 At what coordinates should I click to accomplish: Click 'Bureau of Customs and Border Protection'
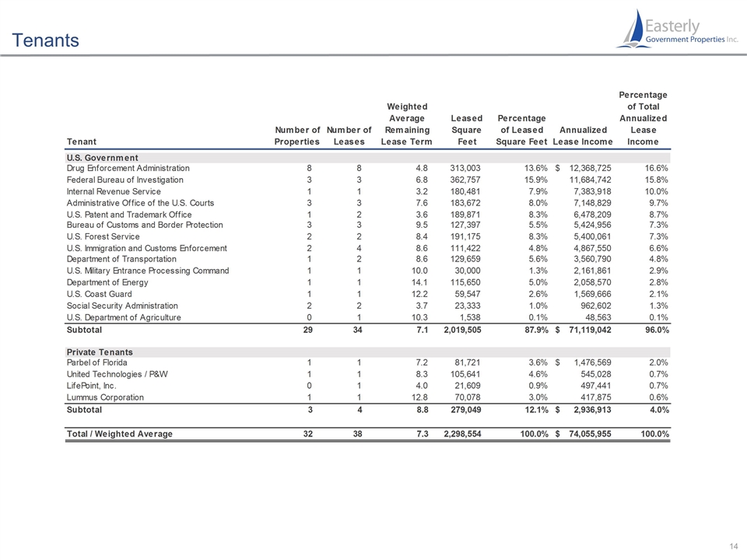[145, 225]
